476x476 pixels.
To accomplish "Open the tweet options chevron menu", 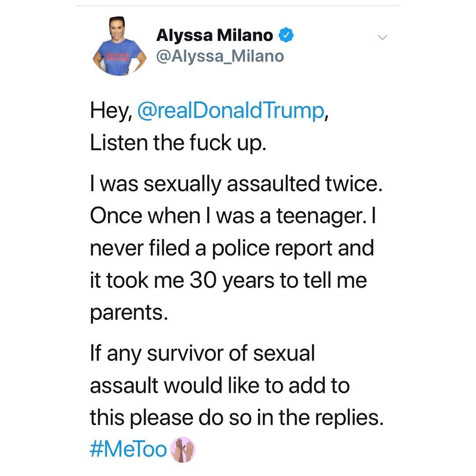I will coord(383,37).
